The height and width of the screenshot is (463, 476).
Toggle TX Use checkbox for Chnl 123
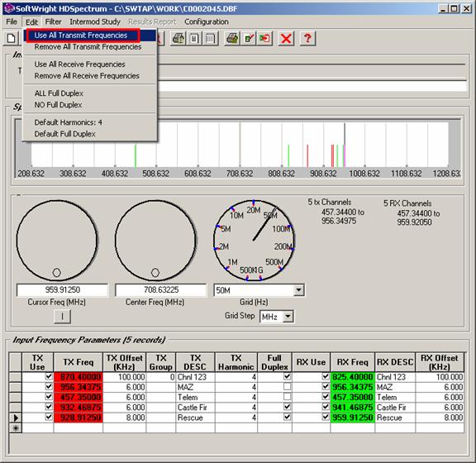coord(48,376)
